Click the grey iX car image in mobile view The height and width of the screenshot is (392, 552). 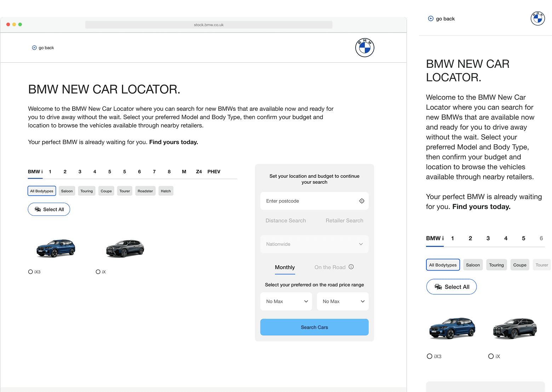515,328
